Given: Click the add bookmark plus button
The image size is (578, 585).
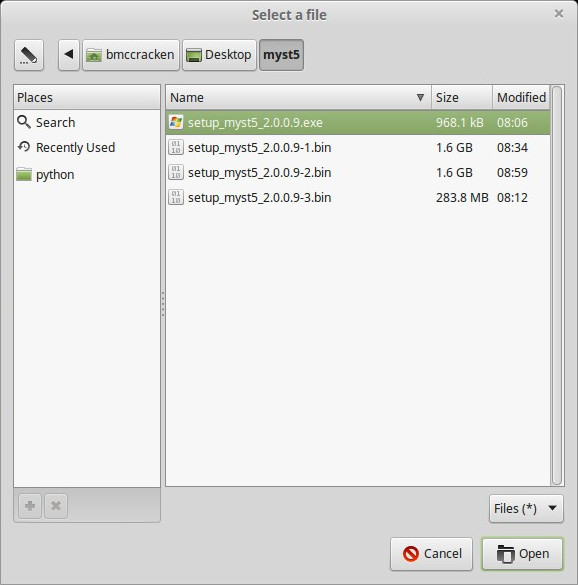Looking at the screenshot, I should point(30,506).
